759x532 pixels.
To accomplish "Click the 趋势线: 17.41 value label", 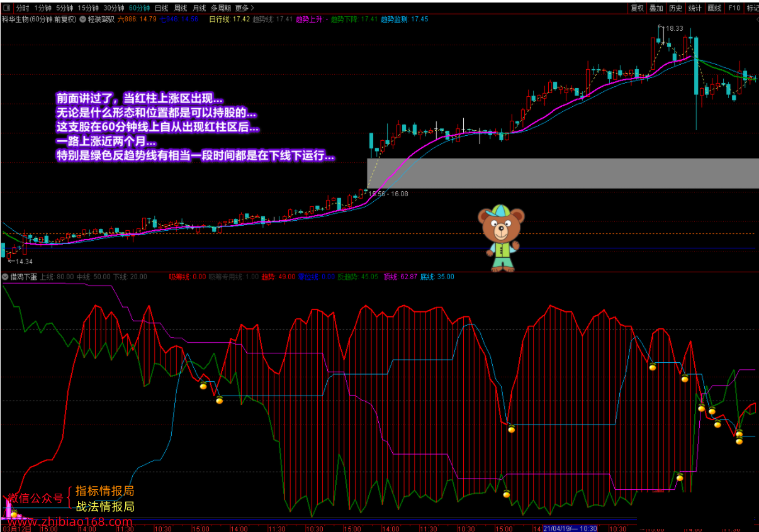I will pyautogui.click(x=273, y=19).
